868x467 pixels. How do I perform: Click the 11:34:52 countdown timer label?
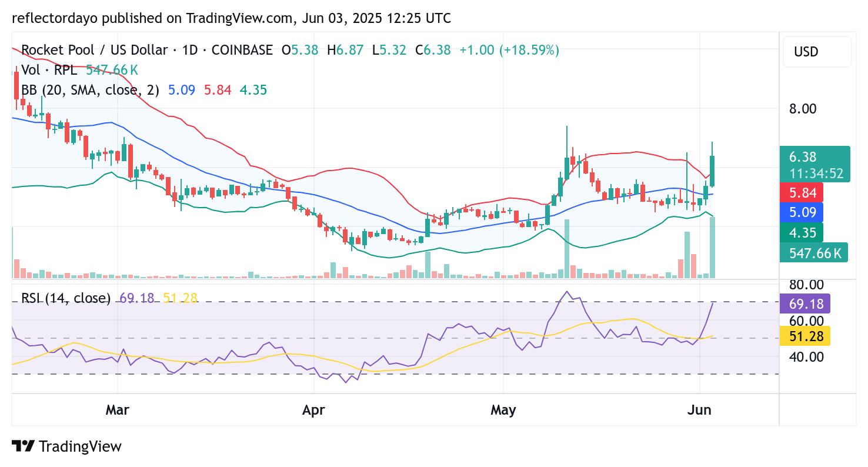[816, 174]
